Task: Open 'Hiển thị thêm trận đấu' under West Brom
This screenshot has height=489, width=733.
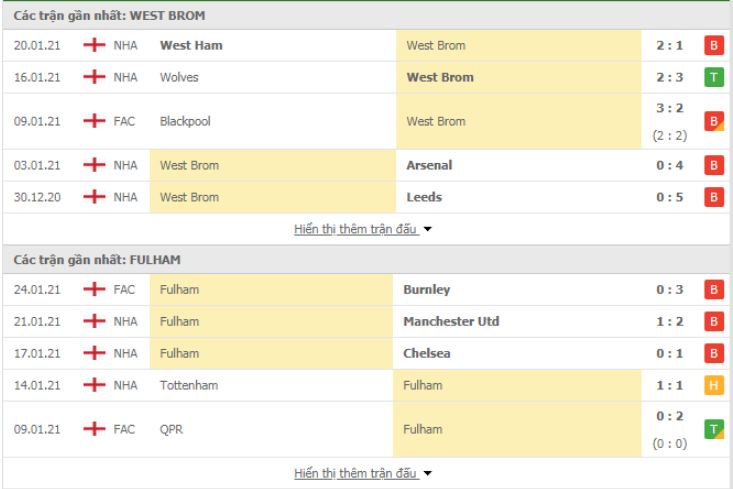Action: tap(355, 229)
